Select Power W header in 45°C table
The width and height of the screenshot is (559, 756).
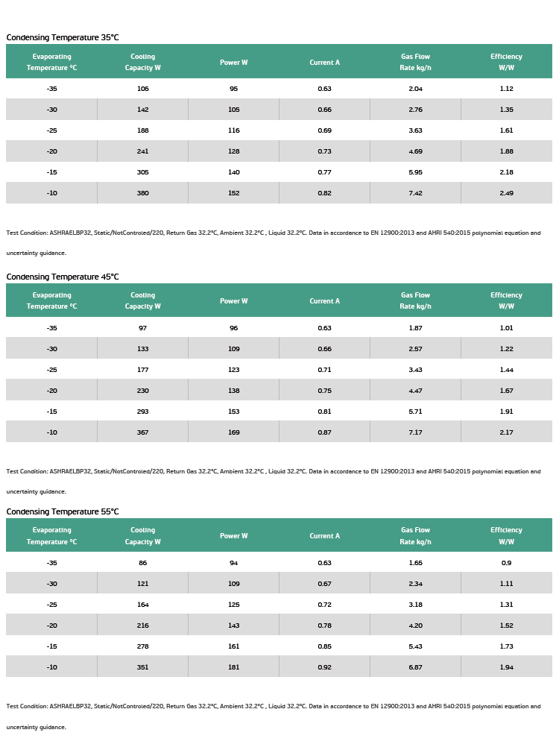234,301
